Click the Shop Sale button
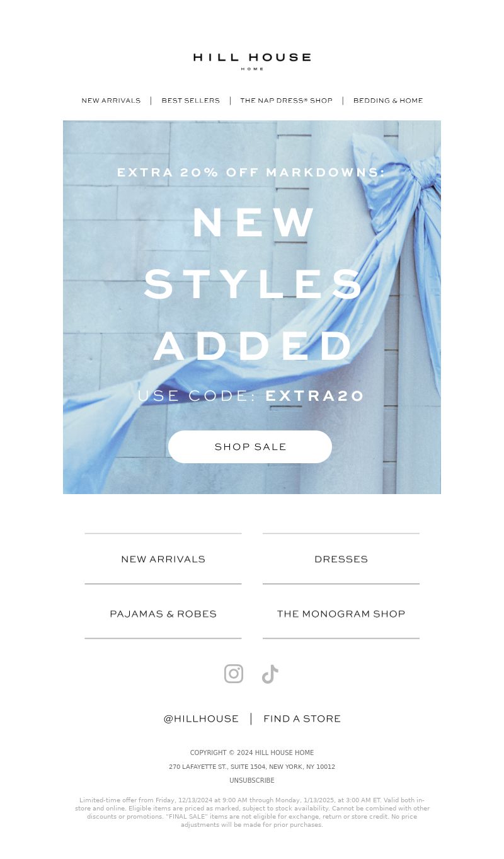 point(250,447)
